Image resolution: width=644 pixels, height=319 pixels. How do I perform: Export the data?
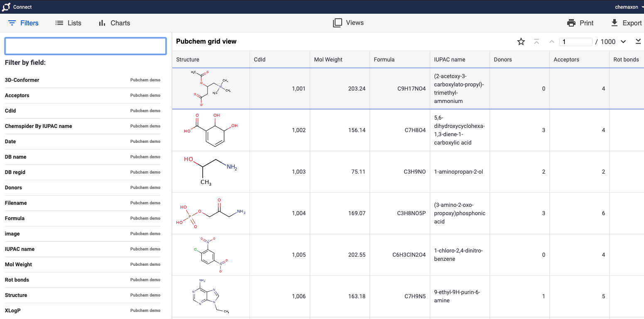pos(627,23)
